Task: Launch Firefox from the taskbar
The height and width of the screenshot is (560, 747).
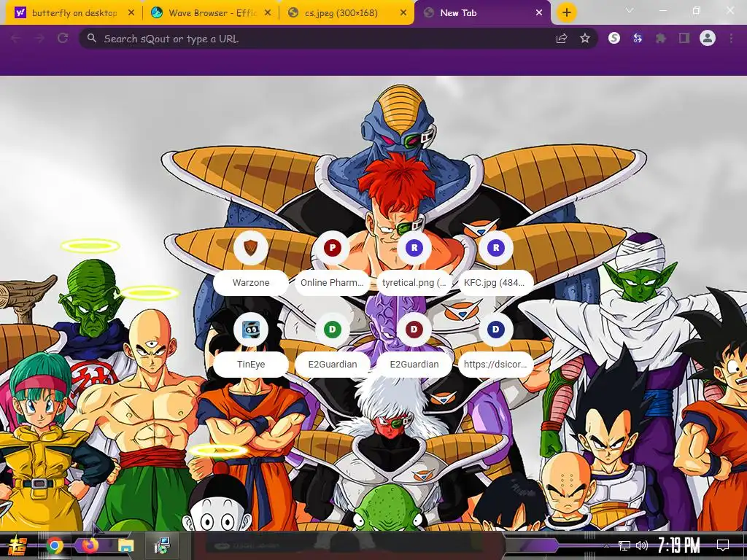Action: tap(90, 545)
